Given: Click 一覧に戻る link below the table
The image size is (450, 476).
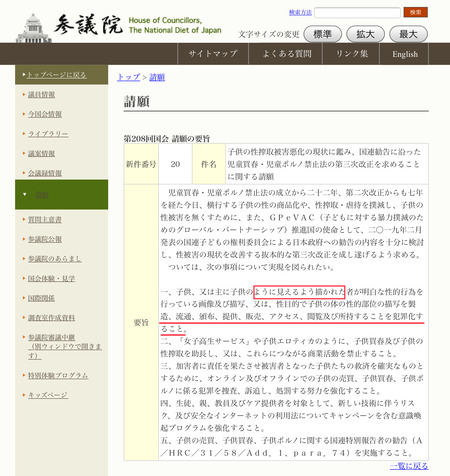Looking at the screenshot, I should point(409,466).
